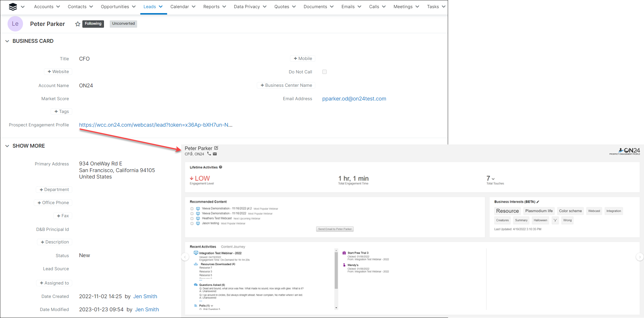
Task: Add Website field
Action: [x=58, y=72]
